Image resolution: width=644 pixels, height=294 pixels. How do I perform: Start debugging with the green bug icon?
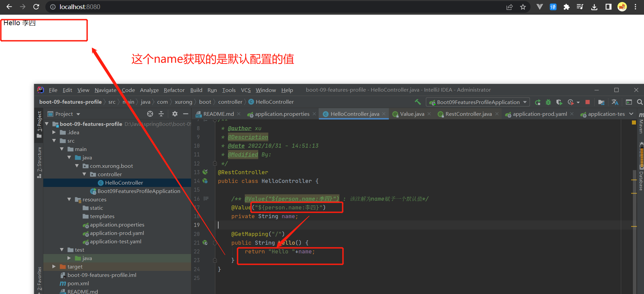548,102
